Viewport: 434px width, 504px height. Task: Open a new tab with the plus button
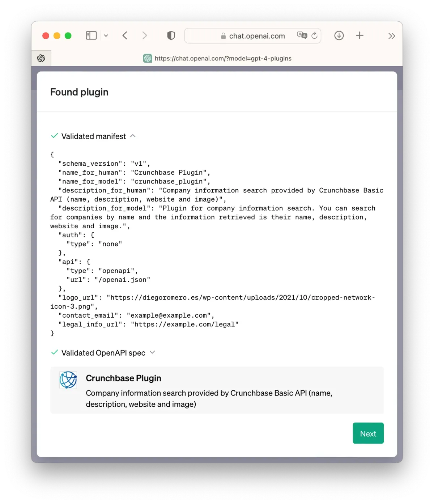pos(359,35)
